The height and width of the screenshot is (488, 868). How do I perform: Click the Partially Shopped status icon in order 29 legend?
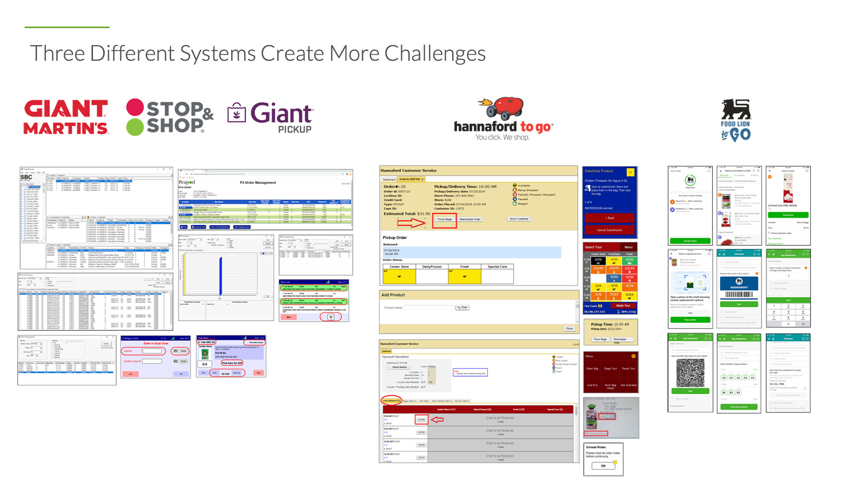coord(514,195)
